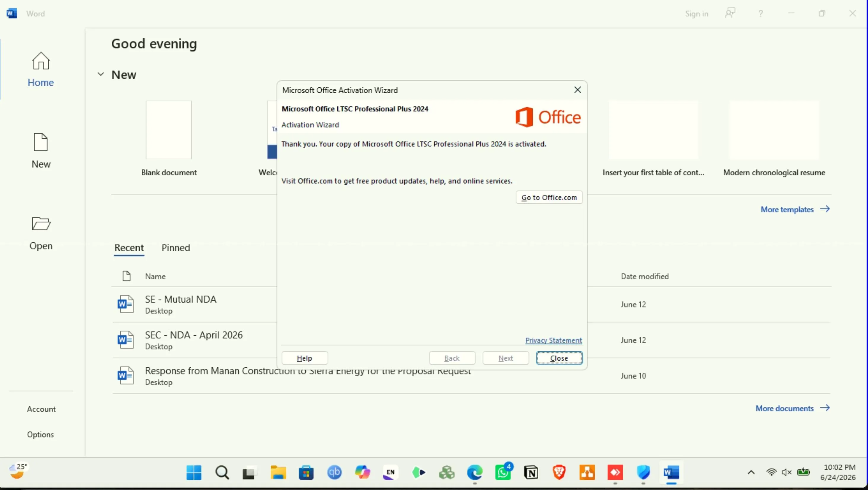Open qBittorrent taskbar icon

(x=334, y=473)
